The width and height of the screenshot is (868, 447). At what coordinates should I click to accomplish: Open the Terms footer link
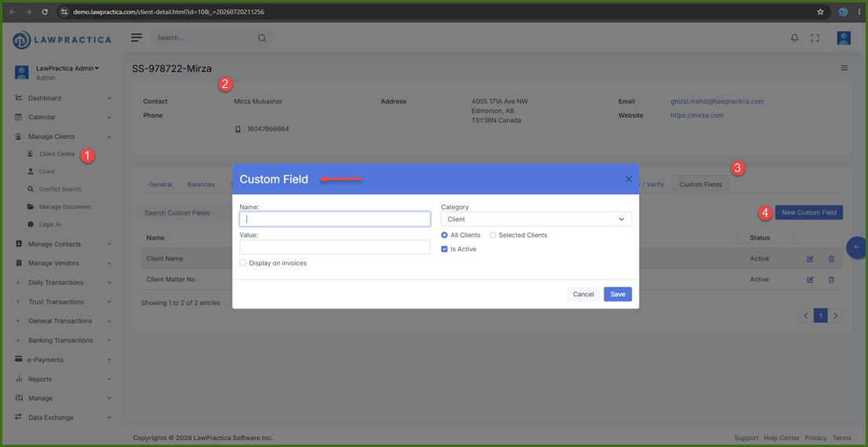(841, 438)
